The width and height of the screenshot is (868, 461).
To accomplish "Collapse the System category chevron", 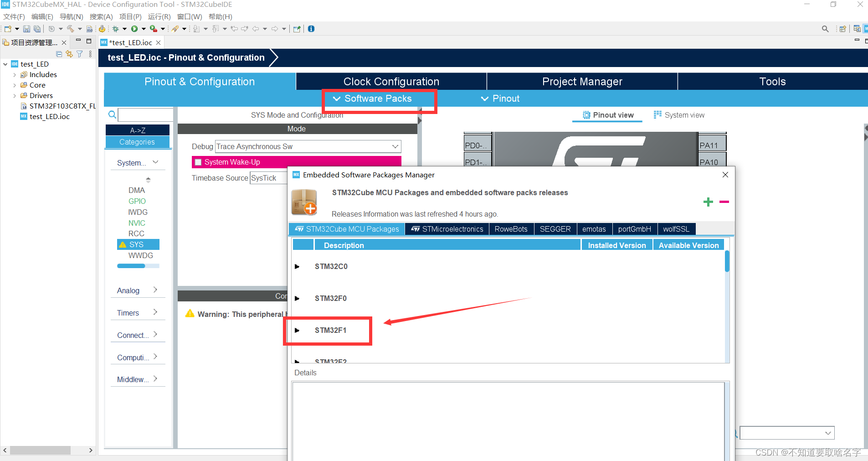I will click(x=155, y=162).
